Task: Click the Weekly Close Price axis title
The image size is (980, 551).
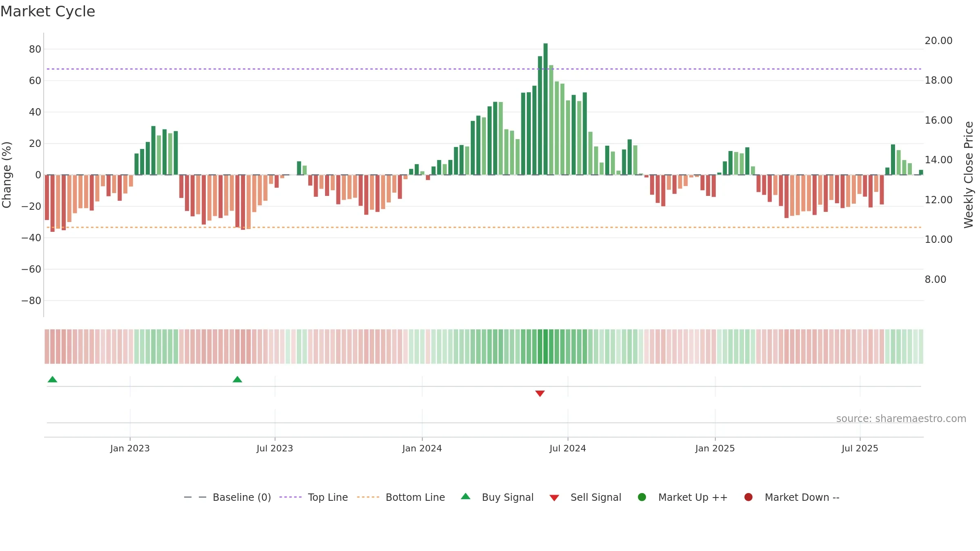Action: click(969, 175)
